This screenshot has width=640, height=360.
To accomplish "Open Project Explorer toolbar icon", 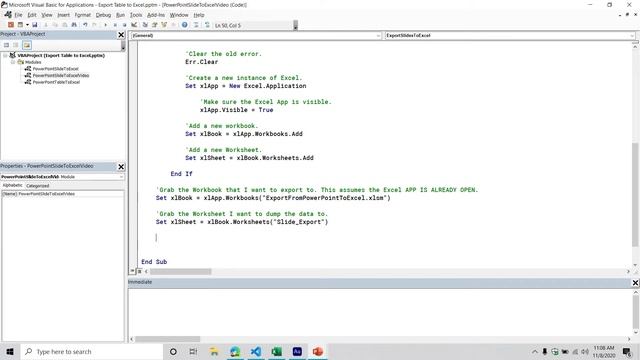I will pyautogui.click(x=145, y=25).
